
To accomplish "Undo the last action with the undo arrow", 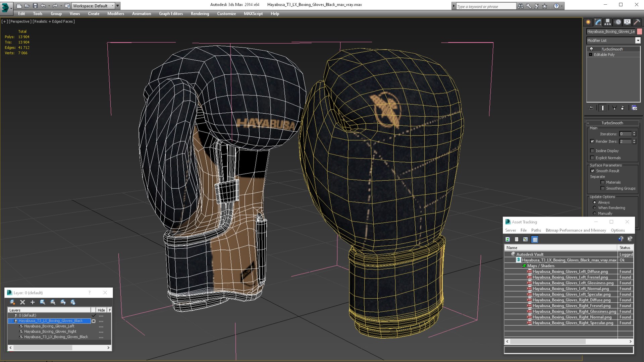I will [43, 6].
